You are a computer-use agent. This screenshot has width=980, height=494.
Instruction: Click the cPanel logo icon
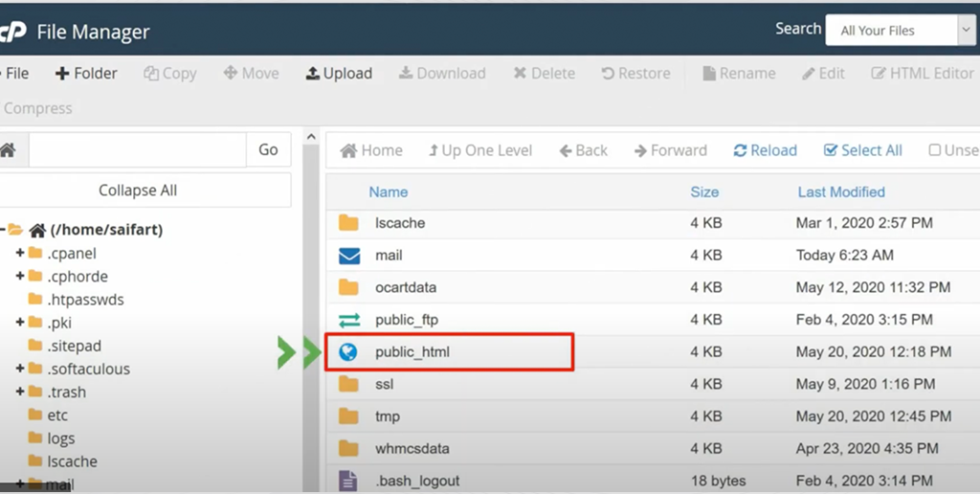click(12, 32)
